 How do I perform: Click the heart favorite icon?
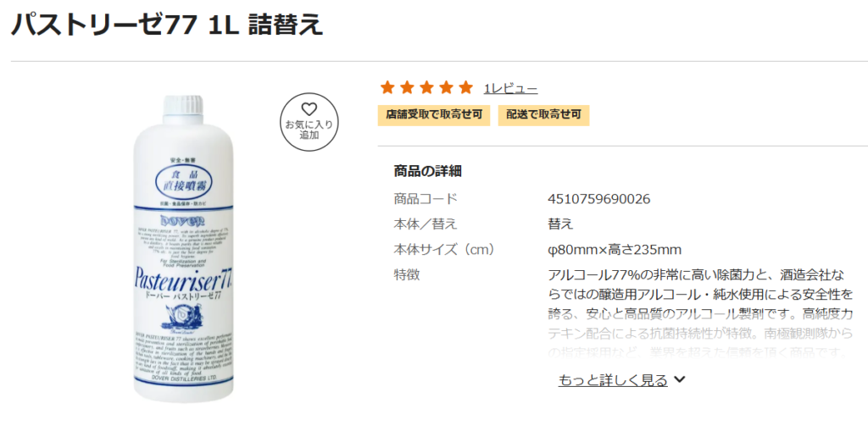point(309,109)
